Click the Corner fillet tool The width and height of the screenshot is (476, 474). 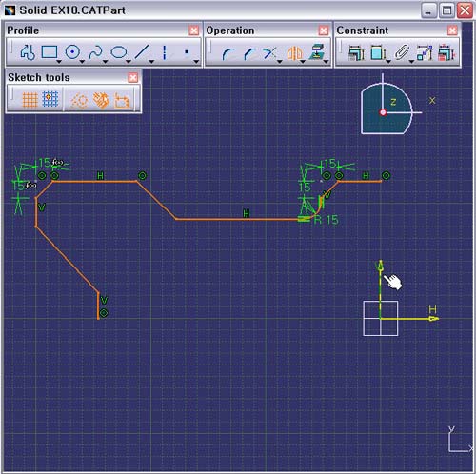228,54
